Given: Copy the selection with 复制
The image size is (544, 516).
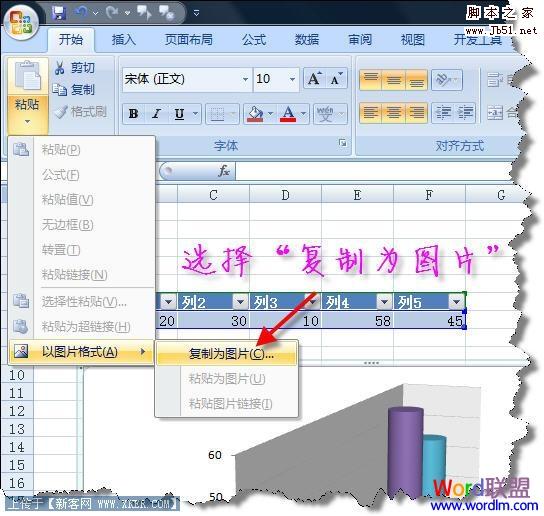Looking at the screenshot, I should tap(74, 90).
